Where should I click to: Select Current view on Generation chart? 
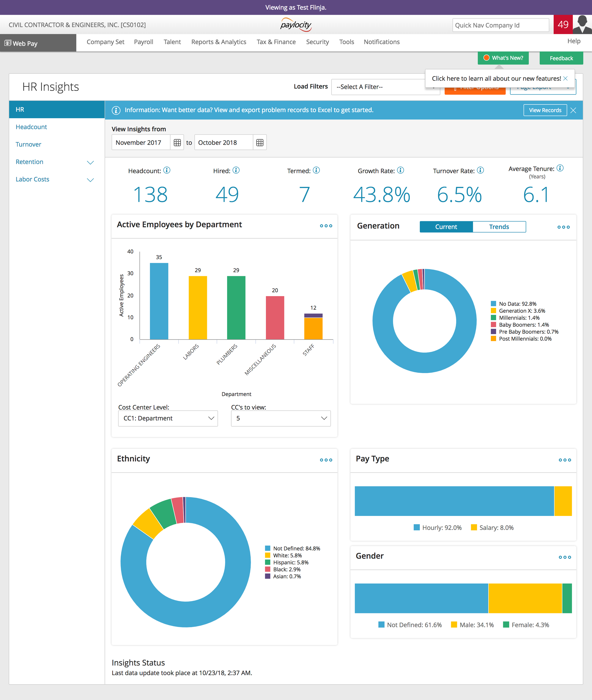click(446, 227)
